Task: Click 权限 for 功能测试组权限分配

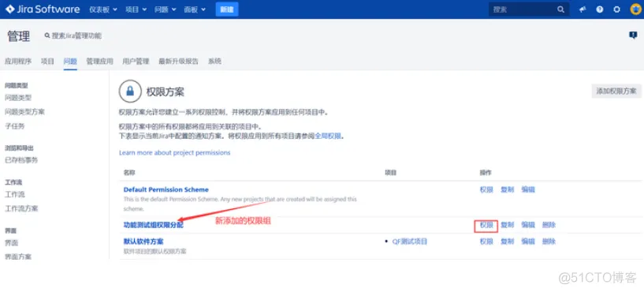Action: click(x=486, y=225)
